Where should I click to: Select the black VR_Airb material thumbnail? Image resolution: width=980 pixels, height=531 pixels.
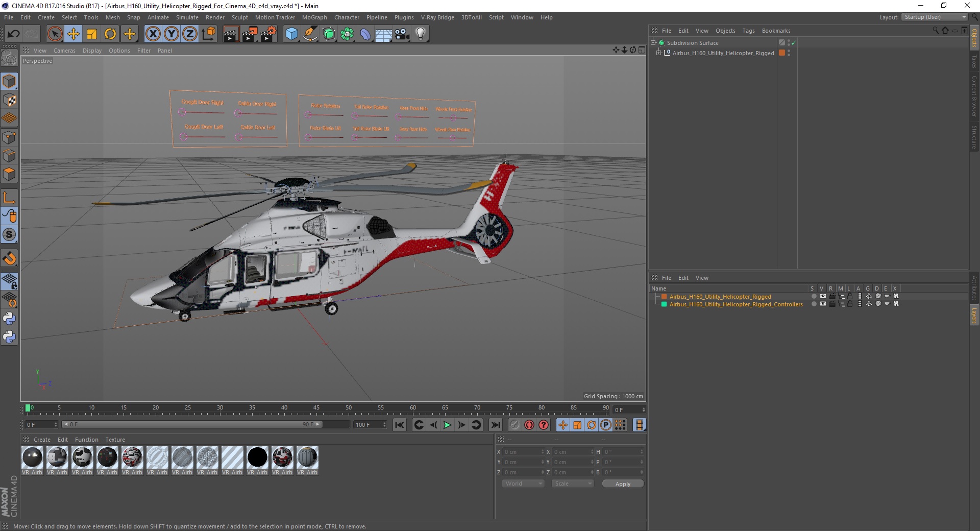coord(257,457)
